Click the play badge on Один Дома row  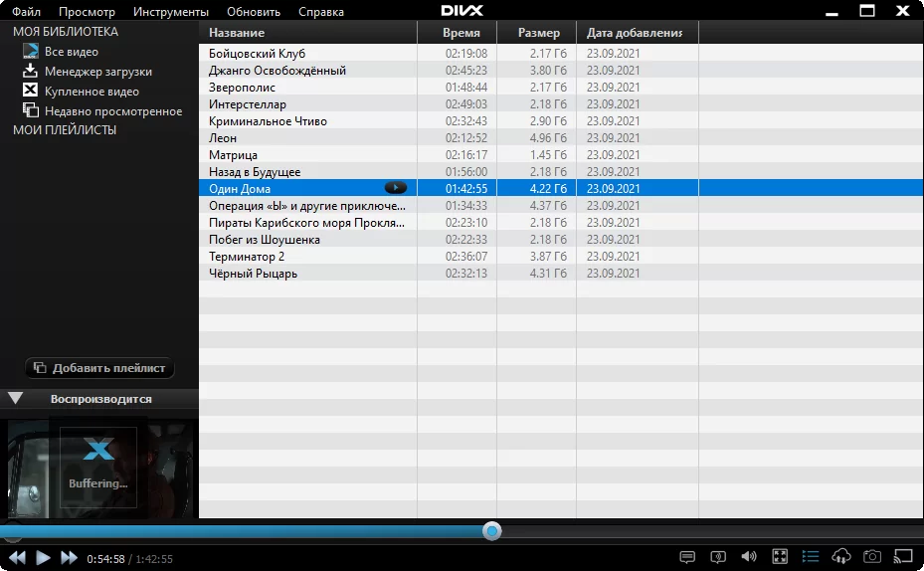(396, 188)
